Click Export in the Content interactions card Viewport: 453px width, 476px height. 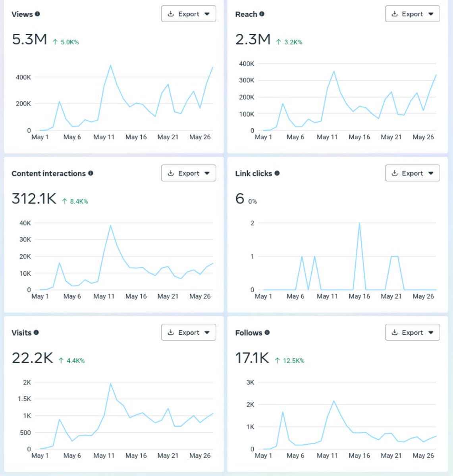pos(189,173)
